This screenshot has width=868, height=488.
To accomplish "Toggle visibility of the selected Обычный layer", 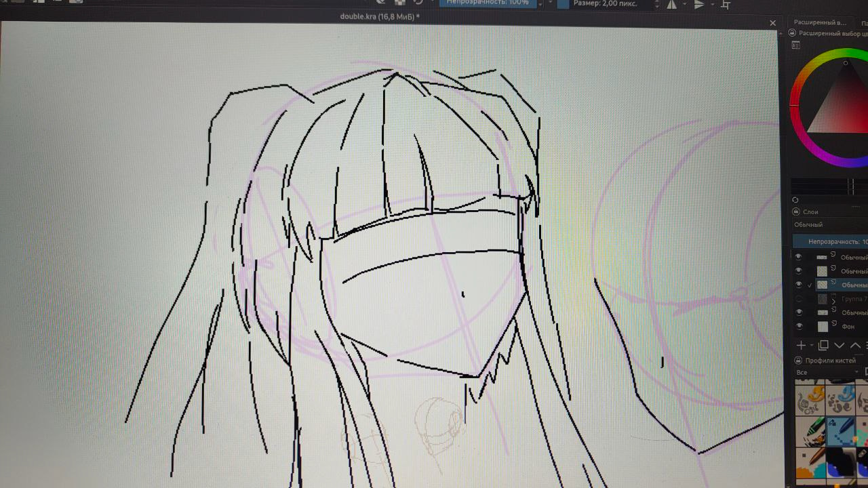I will tap(799, 285).
